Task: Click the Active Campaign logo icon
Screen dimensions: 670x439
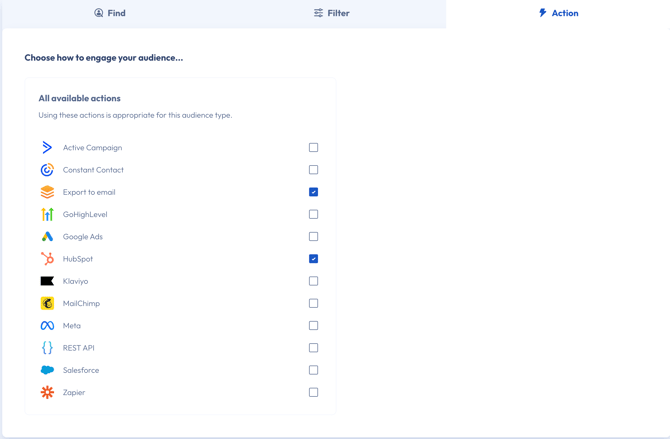Action: pyautogui.click(x=47, y=148)
